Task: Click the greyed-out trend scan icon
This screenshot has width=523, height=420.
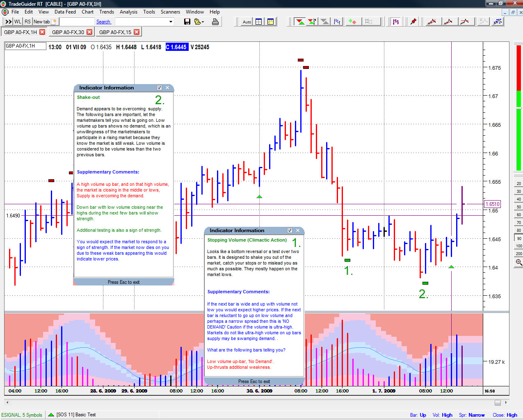Action: click(x=484, y=22)
